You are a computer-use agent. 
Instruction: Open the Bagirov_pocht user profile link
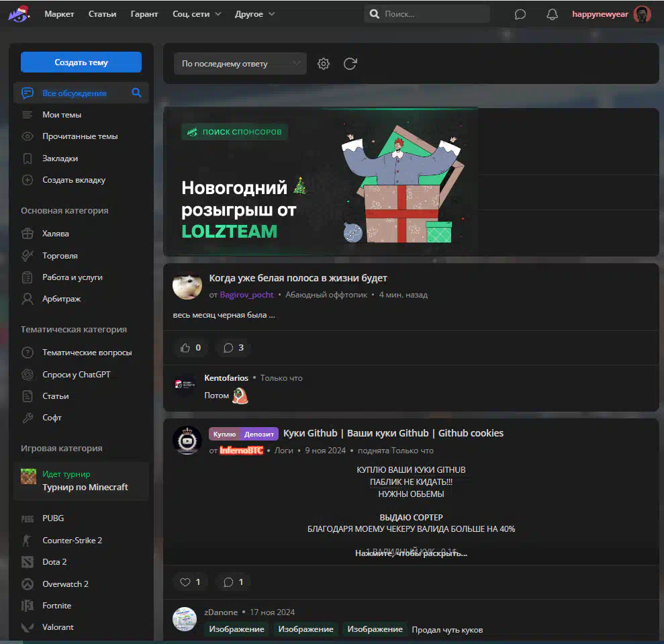point(246,295)
